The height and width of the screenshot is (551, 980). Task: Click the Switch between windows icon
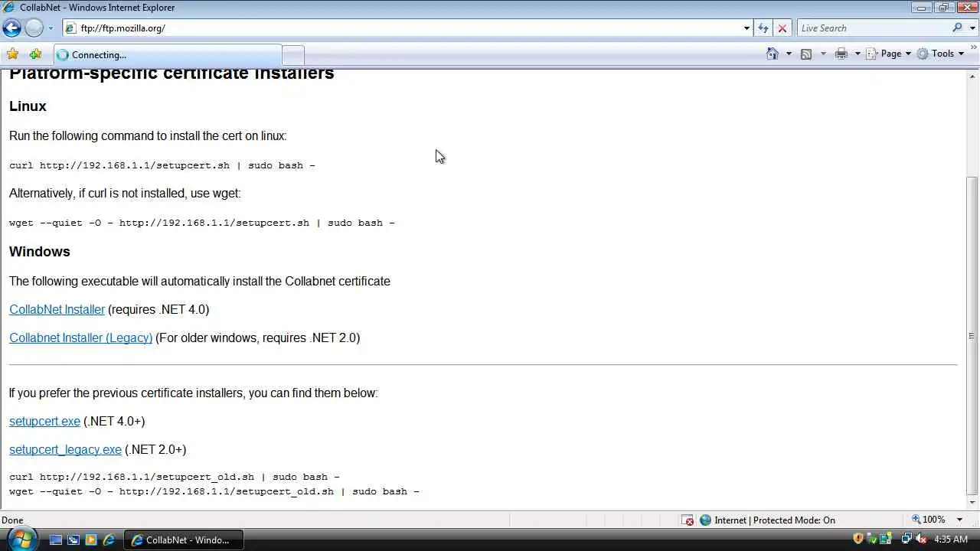73,540
